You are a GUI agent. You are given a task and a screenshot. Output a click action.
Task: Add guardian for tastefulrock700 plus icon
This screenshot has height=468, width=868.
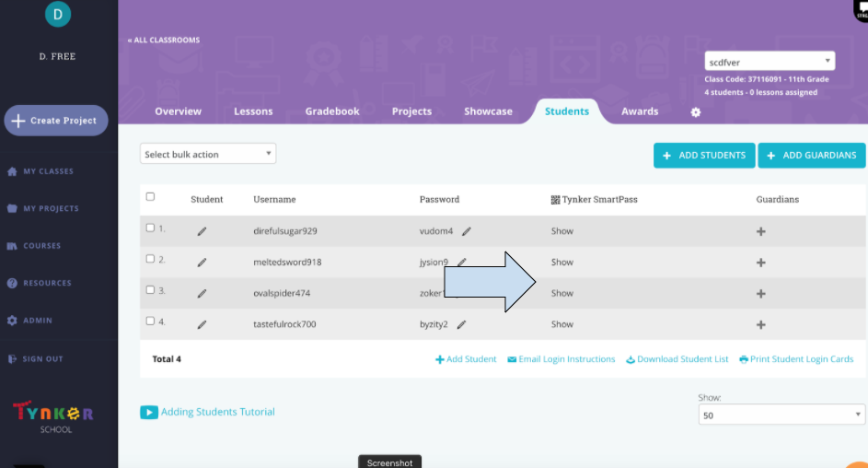[761, 324]
